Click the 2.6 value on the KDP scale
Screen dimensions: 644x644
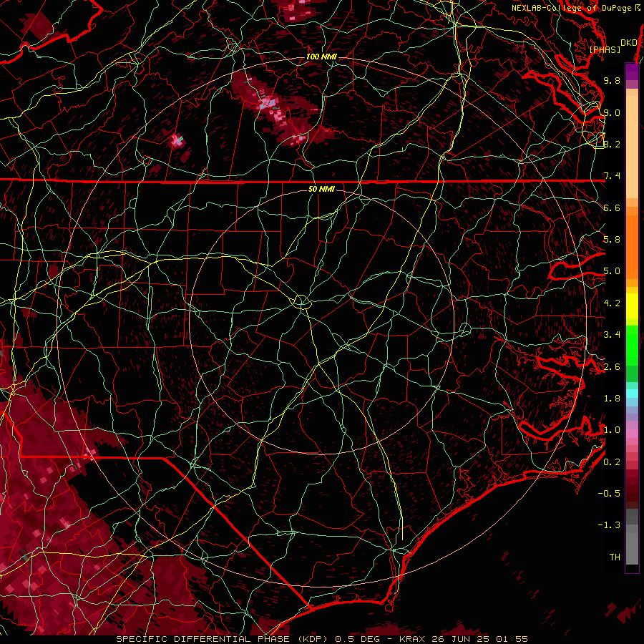click(612, 367)
